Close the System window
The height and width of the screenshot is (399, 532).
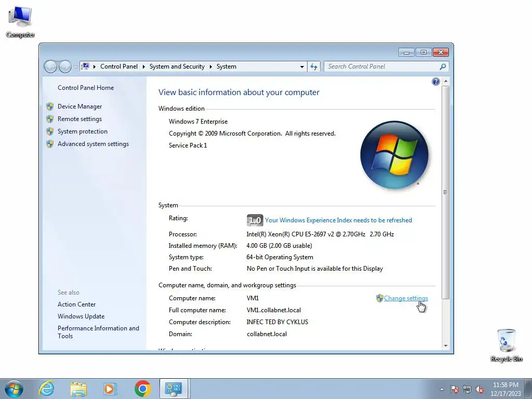(x=441, y=52)
